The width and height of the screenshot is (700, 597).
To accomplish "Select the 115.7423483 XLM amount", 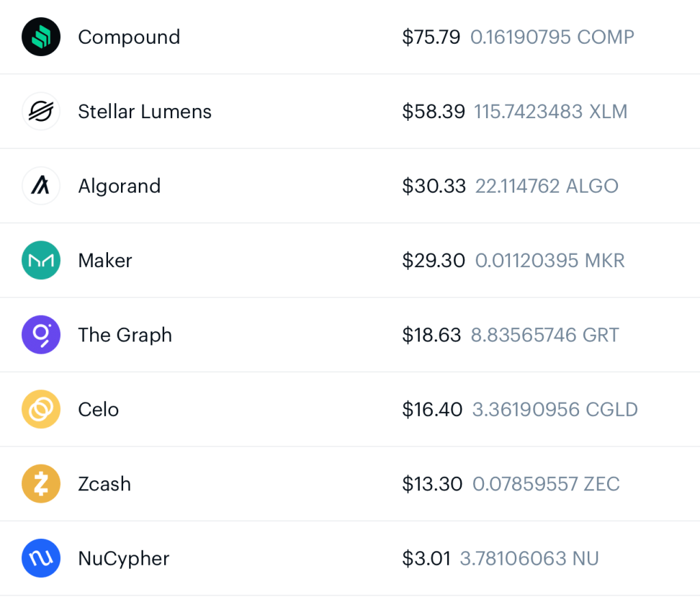I will 550,111.
